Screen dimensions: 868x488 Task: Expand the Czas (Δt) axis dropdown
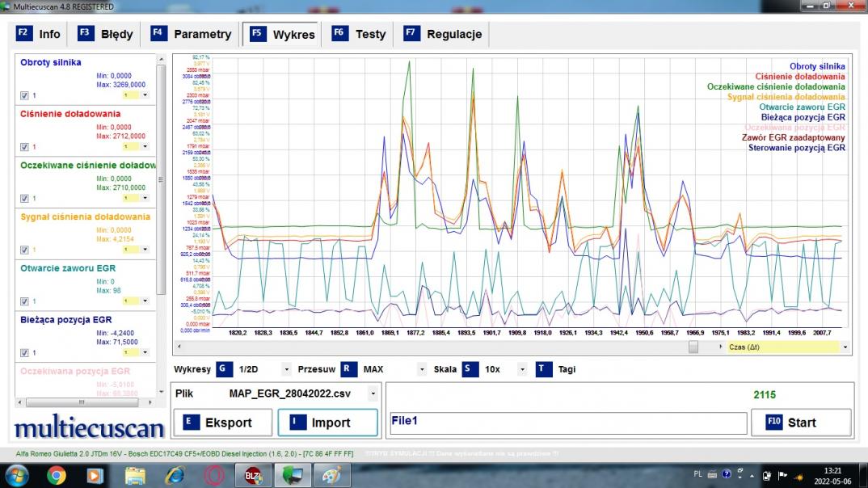845,347
